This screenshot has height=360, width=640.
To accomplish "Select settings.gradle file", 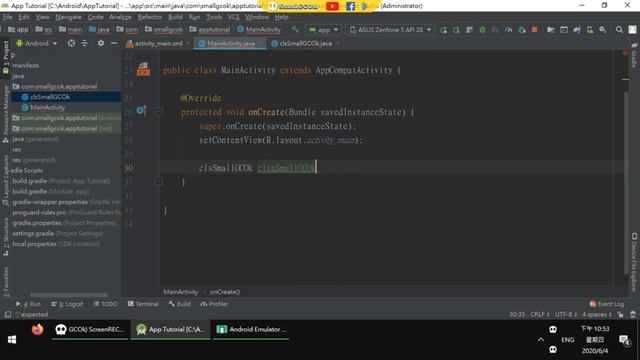I will click(58, 233).
